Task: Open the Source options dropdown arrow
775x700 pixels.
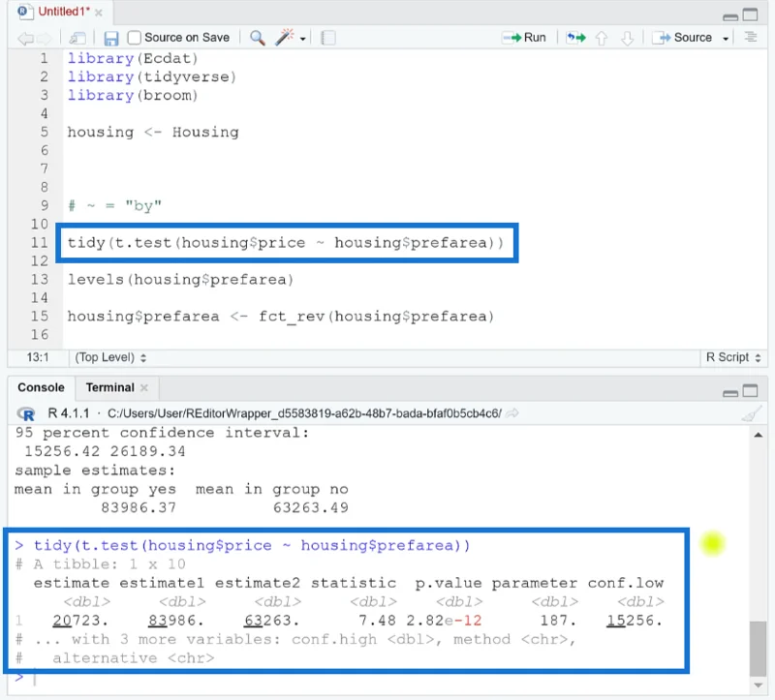Action: tap(726, 39)
